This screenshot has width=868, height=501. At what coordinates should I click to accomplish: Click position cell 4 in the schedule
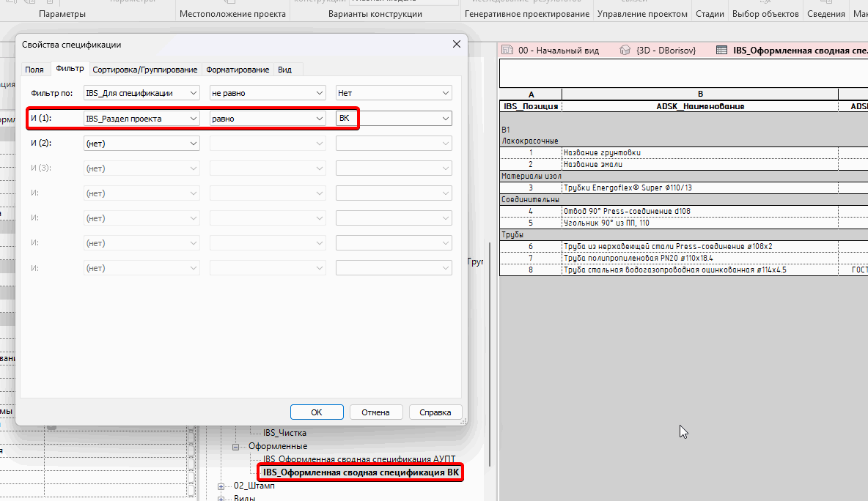pos(531,211)
